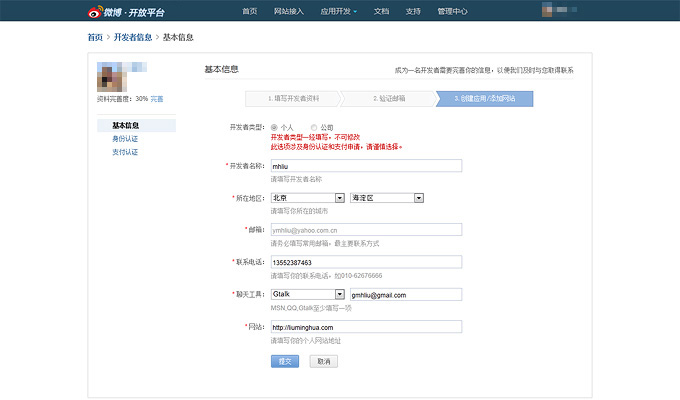Open 管理中心 in top navigation

(452, 11)
